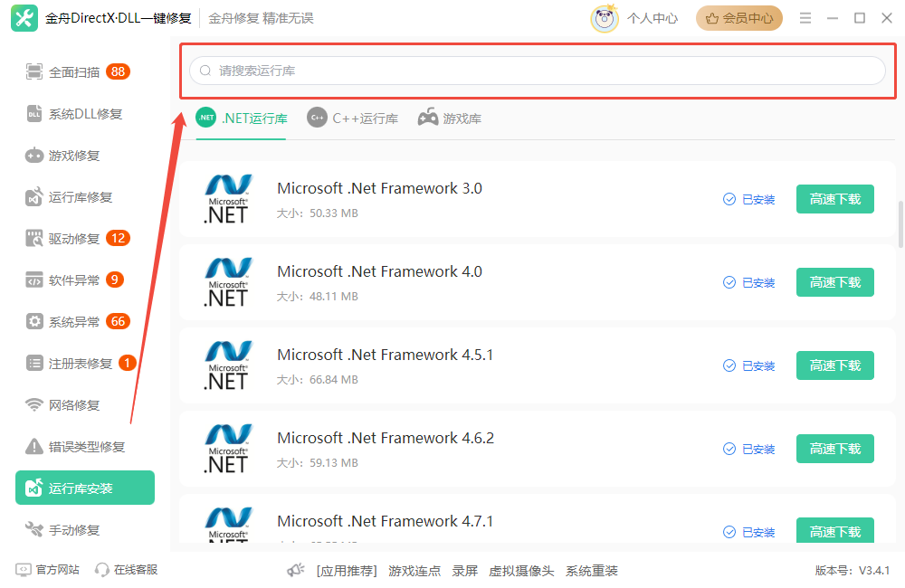Image resolution: width=905 pixels, height=588 pixels.
Task: Click the 注册表修复 registry icon
Action: 34,363
